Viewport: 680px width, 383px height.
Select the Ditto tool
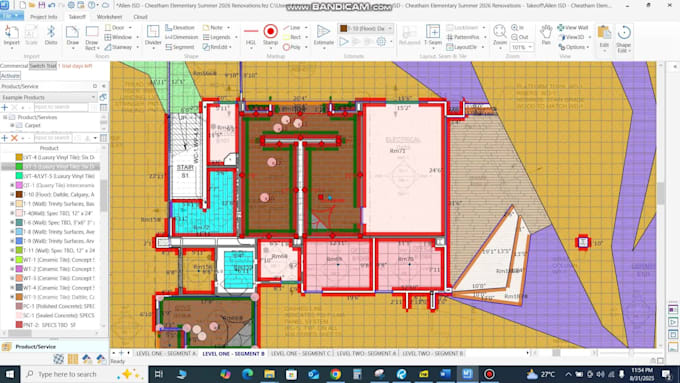point(51,36)
